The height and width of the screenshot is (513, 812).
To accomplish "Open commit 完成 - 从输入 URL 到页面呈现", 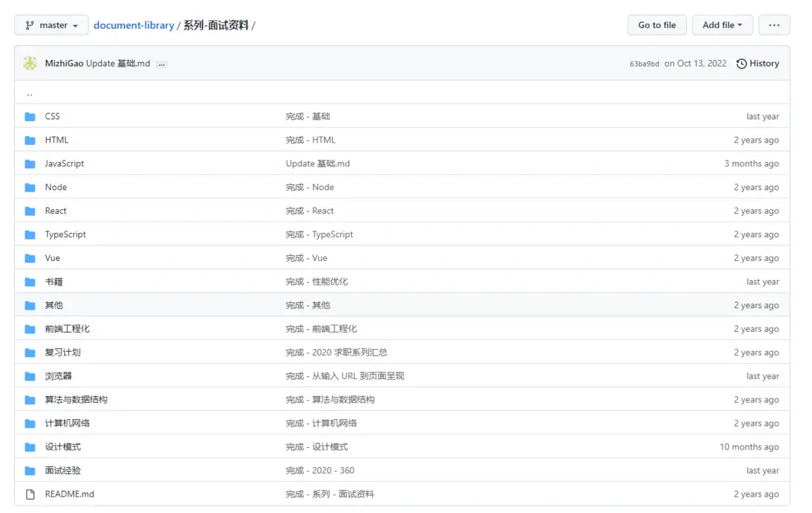I will click(x=345, y=376).
